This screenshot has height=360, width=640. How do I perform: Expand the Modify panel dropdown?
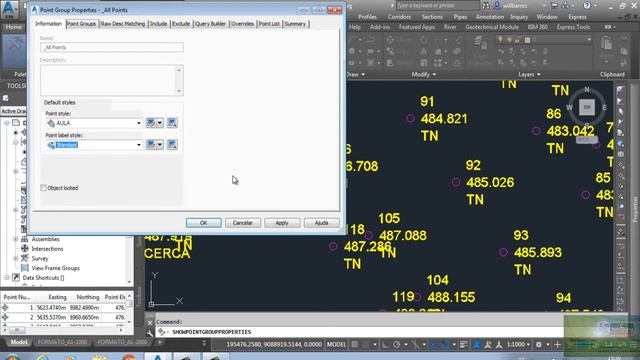point(424,74)
